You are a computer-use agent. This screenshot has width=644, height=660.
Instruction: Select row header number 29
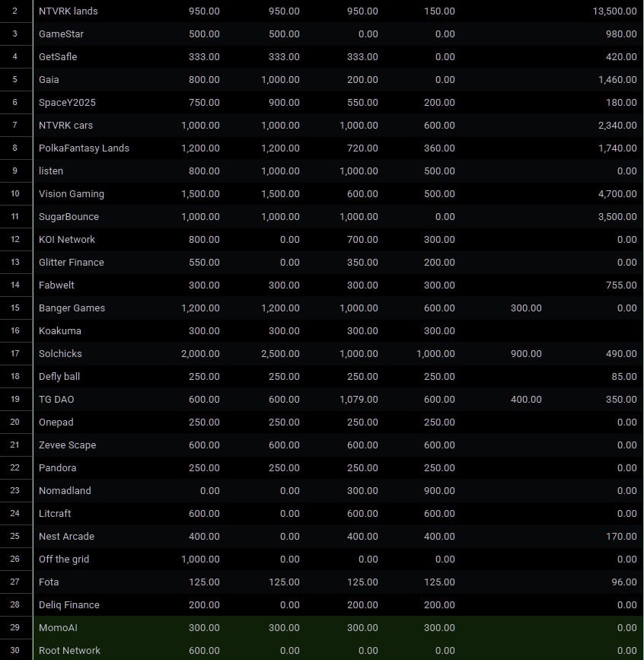15,627
